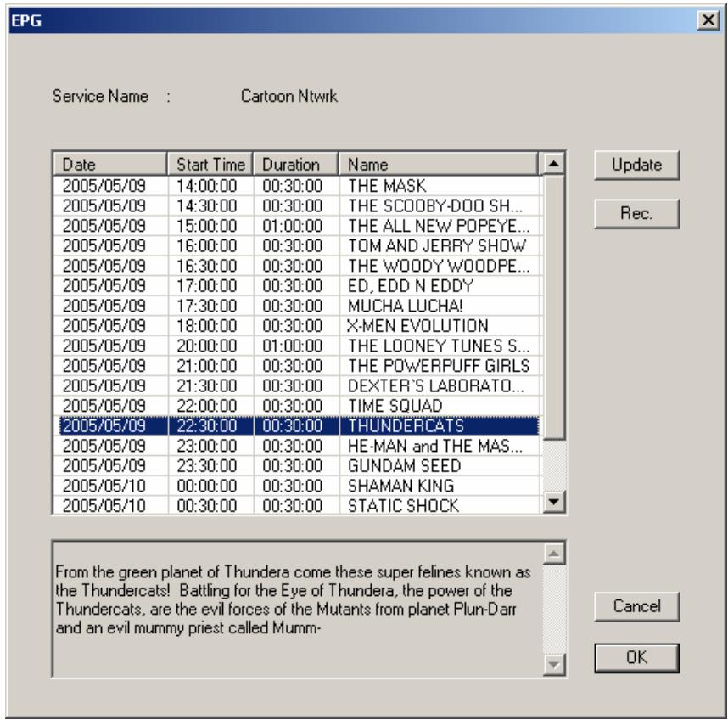This screenshot has height=720, width=728.
Task: Select THE SCOOBY-DOO SH... program row
Action: [297, 205]
